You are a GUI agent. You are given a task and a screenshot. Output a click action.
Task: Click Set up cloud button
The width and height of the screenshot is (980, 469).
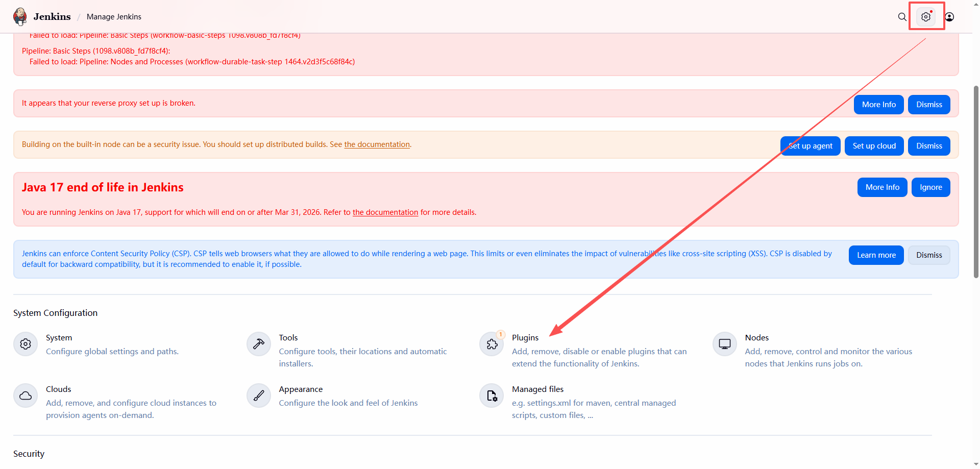click(874, 146)
